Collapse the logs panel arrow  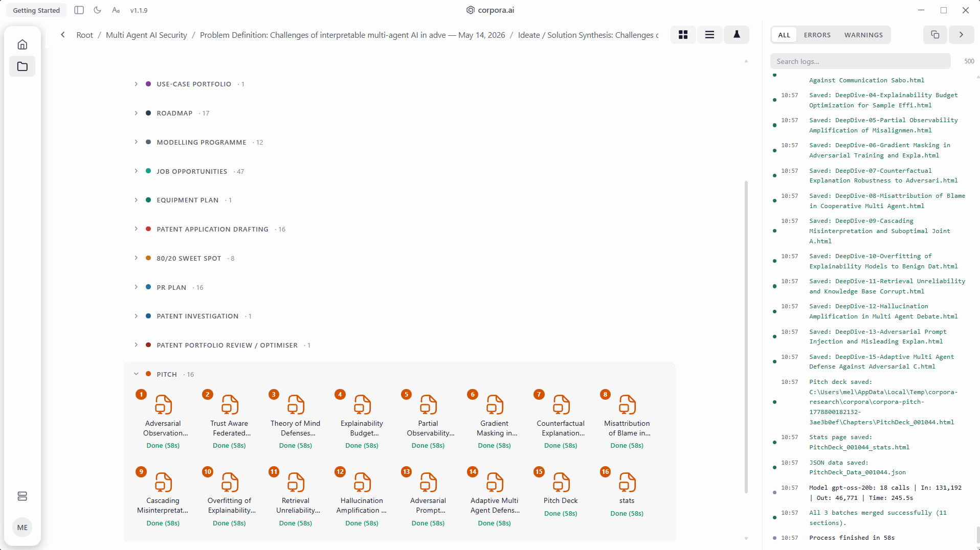[x=961, y=35]
